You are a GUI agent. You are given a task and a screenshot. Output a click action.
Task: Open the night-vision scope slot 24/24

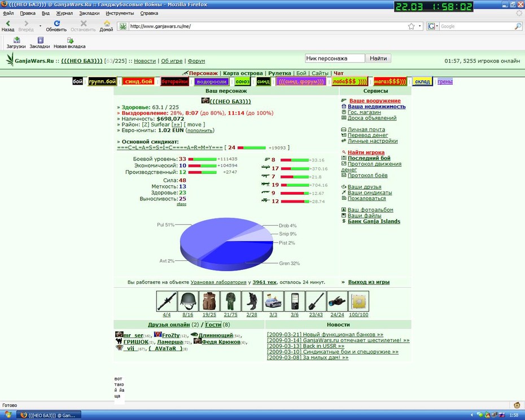click(x=337, y=301)
